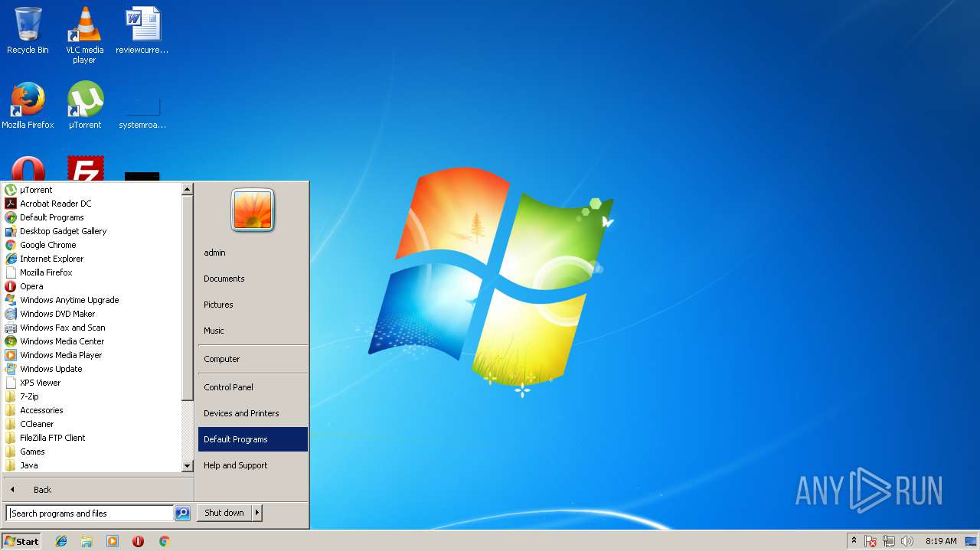Click Back to return to start list
The width and height of the screenshot is (980, 551).
[98, 490]
